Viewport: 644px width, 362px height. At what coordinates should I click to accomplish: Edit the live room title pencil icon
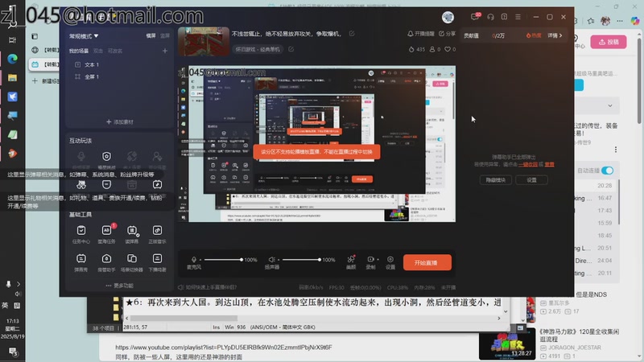[x=352, y=34]
